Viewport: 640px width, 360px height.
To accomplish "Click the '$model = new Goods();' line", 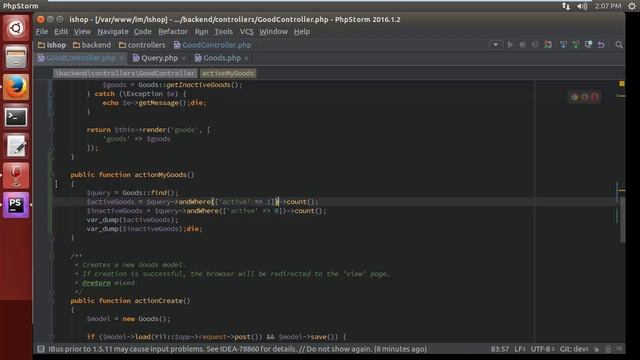I will [128, 319].
